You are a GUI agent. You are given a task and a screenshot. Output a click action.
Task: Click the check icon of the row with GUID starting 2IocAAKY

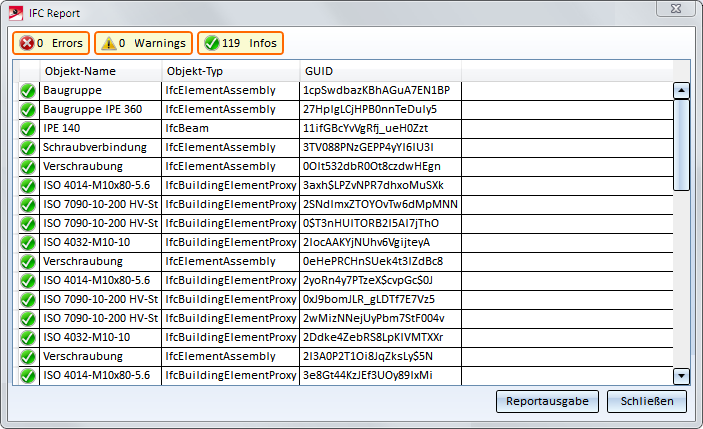point(28,243)
